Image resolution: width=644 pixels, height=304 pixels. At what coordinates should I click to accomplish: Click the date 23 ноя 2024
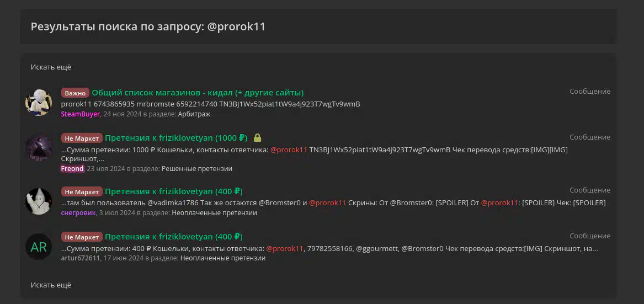point(106,169)
